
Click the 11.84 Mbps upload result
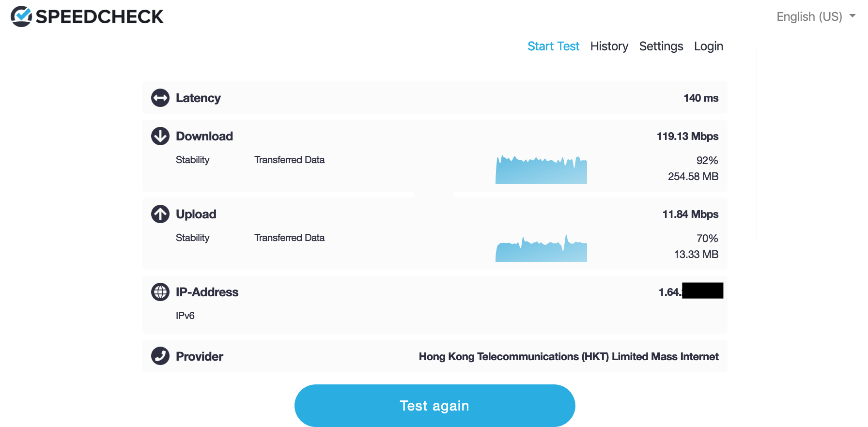pos(690,214)
